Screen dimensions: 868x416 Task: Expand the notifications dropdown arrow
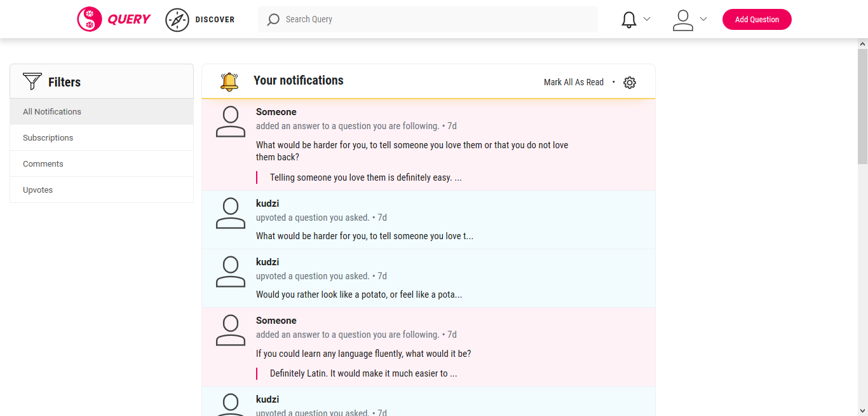tap(647, 19)
